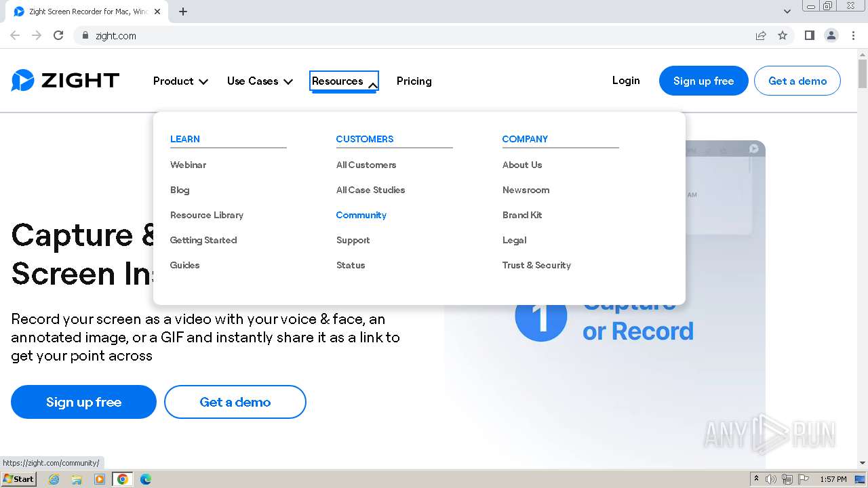Click the network tray icon
The image size is (868, 488).
[787, 479]
